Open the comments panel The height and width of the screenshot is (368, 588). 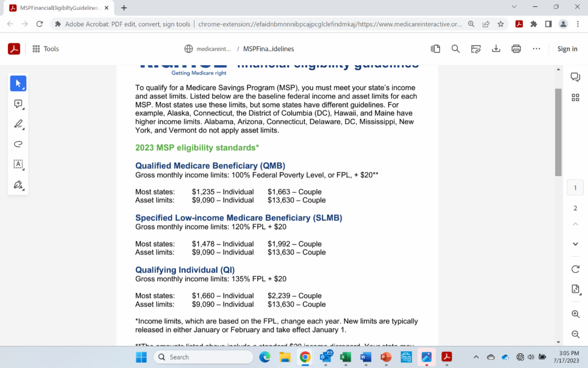[x=575, y=77]
